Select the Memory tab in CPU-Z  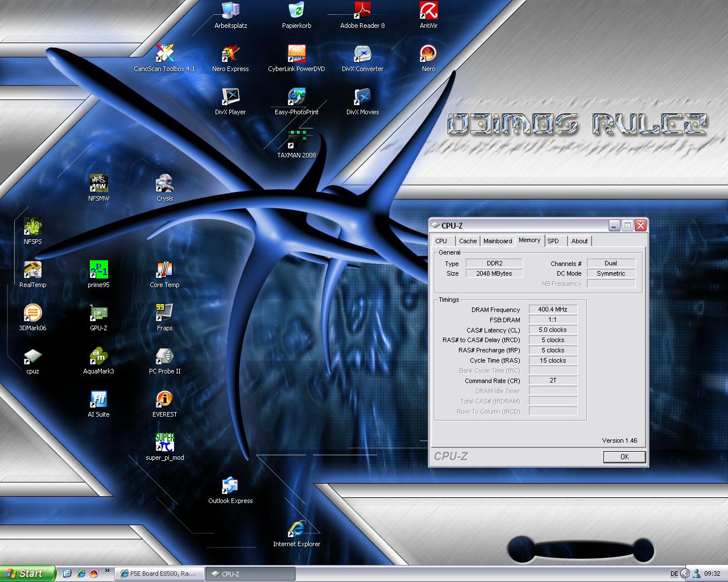pos(530,240)
